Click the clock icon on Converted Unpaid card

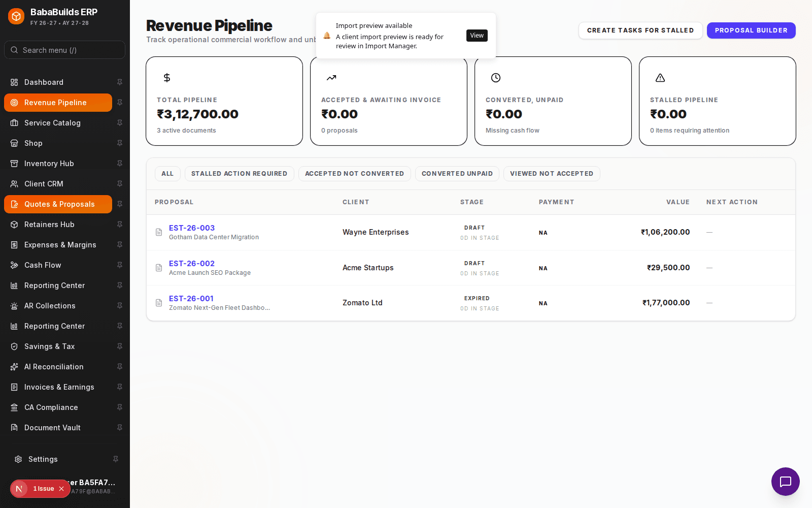point(496,78)
